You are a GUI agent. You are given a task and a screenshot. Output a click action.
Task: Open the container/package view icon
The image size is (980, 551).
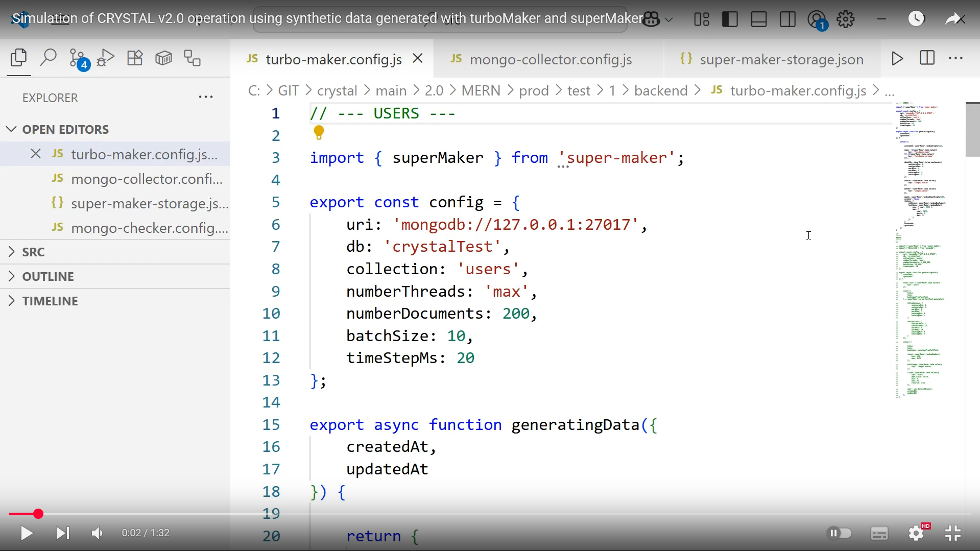(163, 58)
